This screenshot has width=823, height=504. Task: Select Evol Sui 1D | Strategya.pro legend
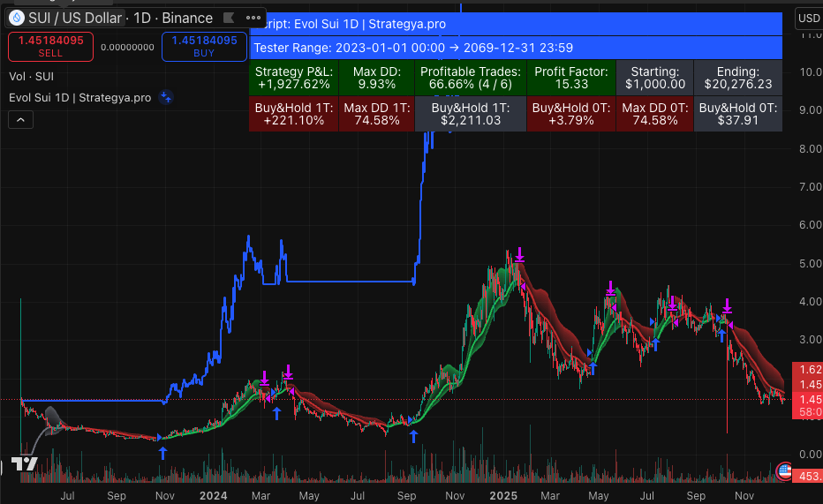click(x=79, y=98)
